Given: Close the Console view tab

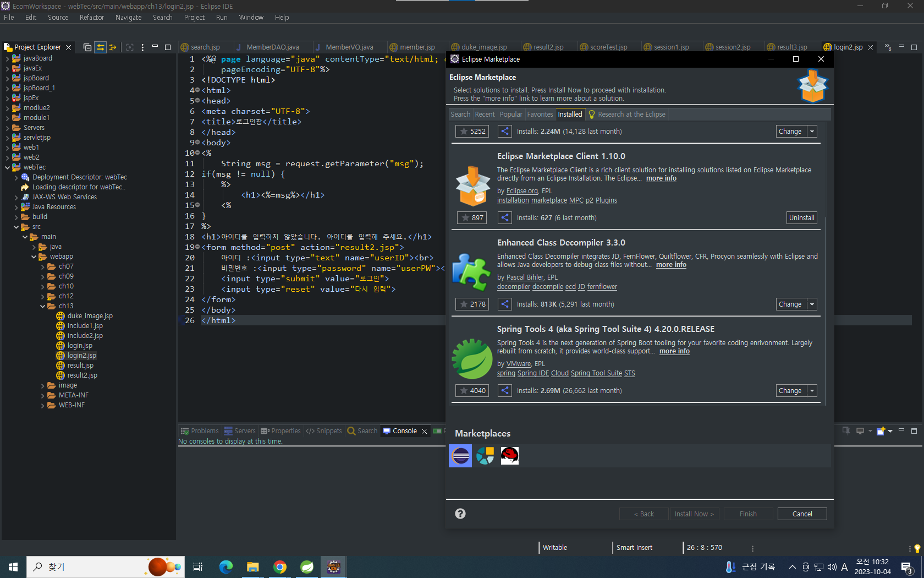Looking at the screenshot, I should (x=424, y=431).
